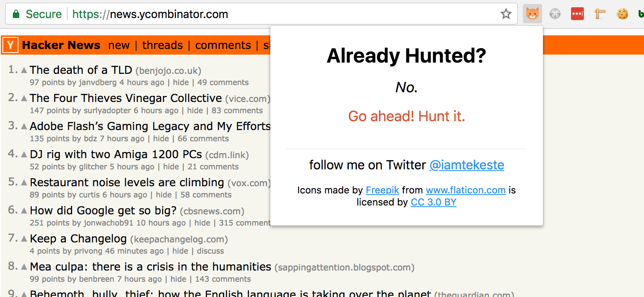The image size is (644, 297).
Task: Click the green padlock Secure icon
Action: click(16, 14)
